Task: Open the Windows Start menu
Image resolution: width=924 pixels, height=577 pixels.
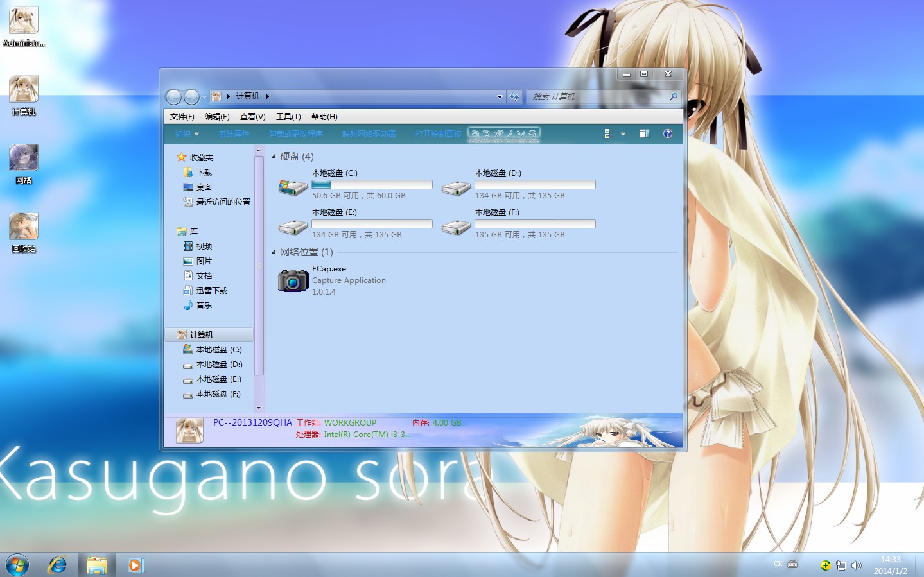Action: pos(17,565)
